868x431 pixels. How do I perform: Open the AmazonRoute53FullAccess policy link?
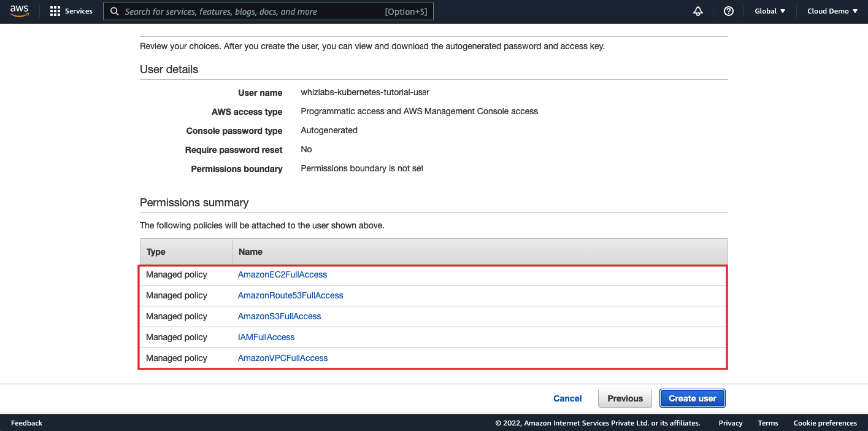pyautogui.click(x=290, y=295)
